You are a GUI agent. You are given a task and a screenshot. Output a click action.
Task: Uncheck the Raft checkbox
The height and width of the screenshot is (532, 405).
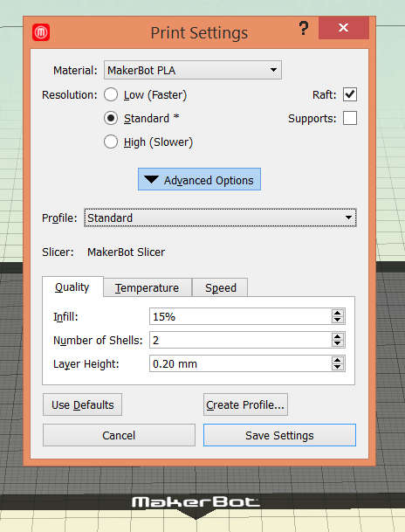point(350,94)
